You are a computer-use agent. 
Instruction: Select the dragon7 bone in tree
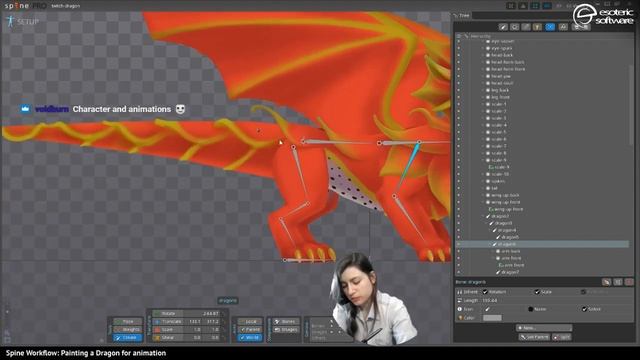click(510, 272)
